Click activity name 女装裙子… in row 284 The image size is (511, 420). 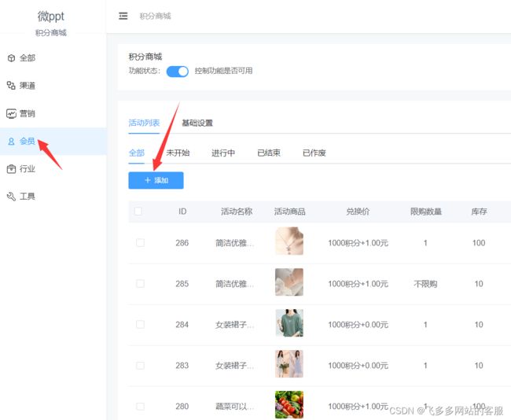click(234, 325)
